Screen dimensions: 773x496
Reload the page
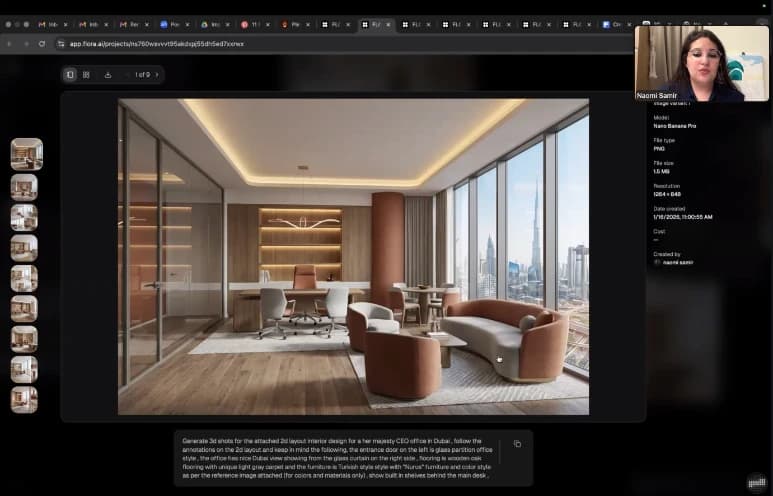[x=42, y=44]
